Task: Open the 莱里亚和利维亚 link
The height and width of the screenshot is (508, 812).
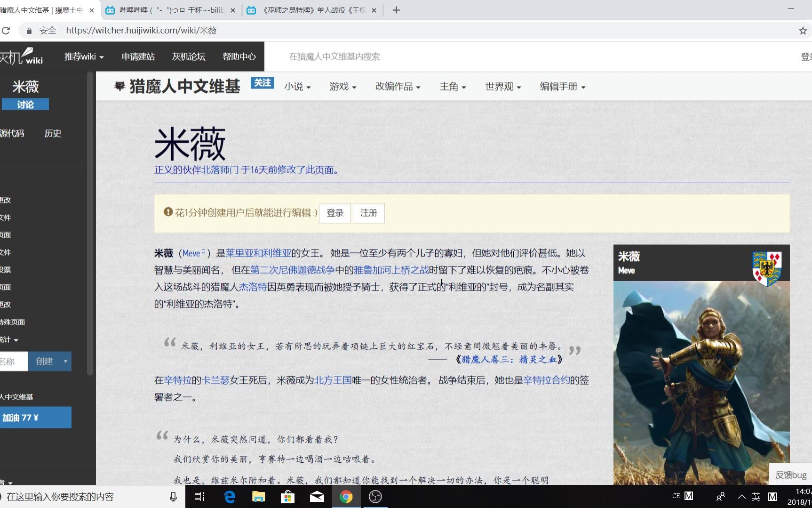Action: (258, 253)
